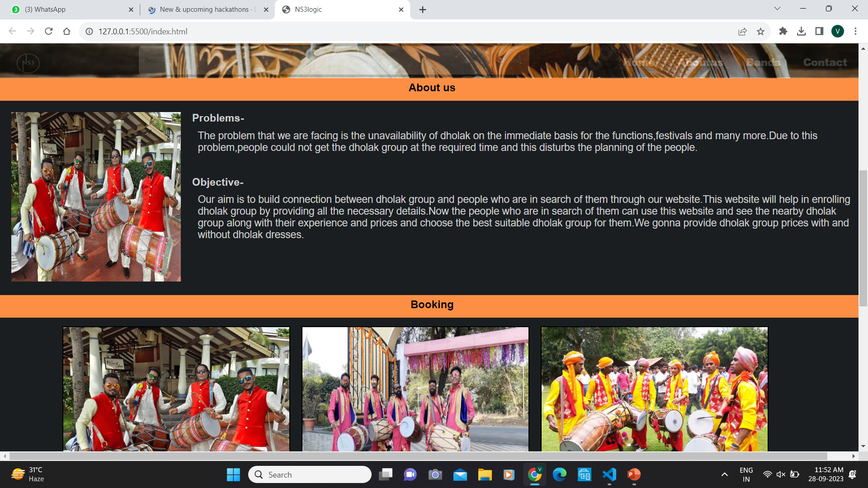Click the share page icon
This screenshot has width=868, height=488.
[x=742, y=31]
